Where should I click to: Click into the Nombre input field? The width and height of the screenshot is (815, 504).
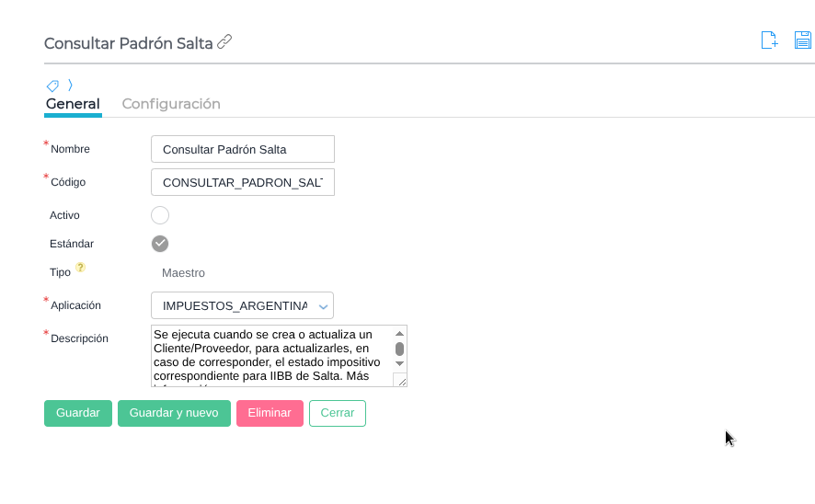[242, 149]
